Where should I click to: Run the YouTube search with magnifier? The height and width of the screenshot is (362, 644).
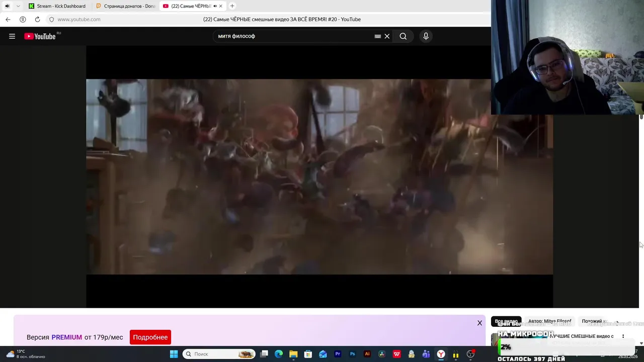click(403, 36)
